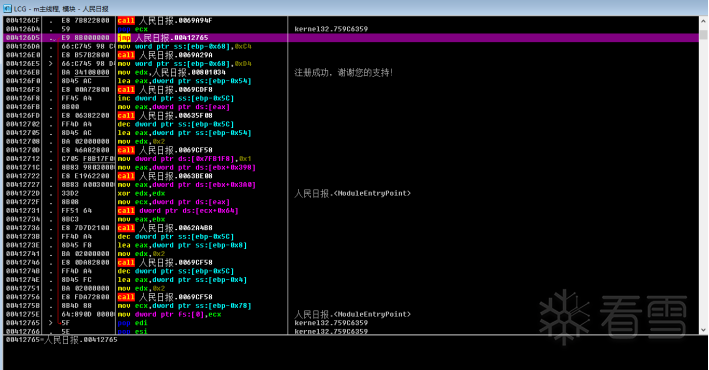The image size is (709, 370).
Task: Click the call 人民日报.0069A94F instruction
Action: click(165, 20)
